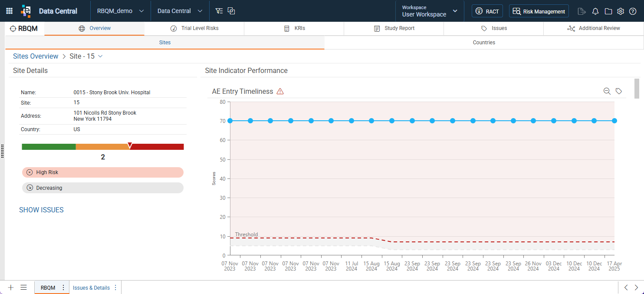The height and width of the screenshot is (294, 644).
Task: Open the RBQM sheet tab options menu
Action: tap(63, 287)
